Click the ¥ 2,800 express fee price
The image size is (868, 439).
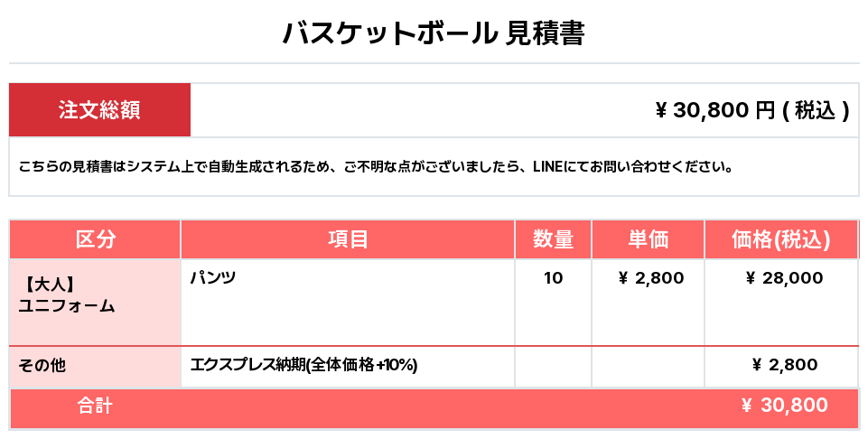[785, 365]
